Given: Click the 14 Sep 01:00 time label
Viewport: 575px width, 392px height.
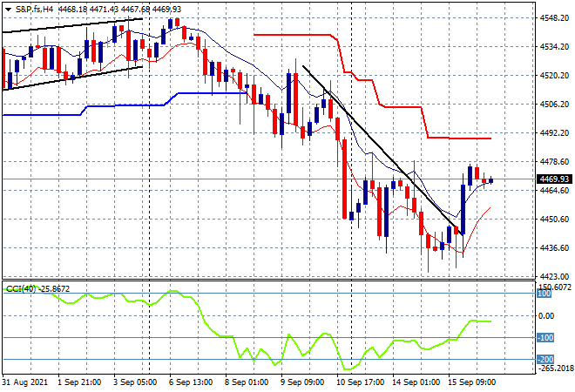Looking at the screenshot, I should (416, 382).
